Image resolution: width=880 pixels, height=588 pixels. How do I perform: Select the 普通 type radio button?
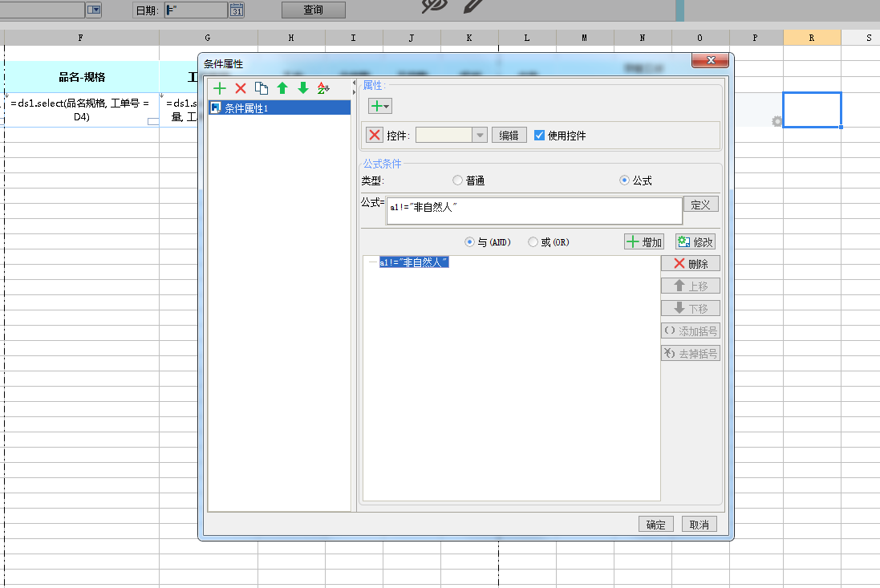click(457, 180)
